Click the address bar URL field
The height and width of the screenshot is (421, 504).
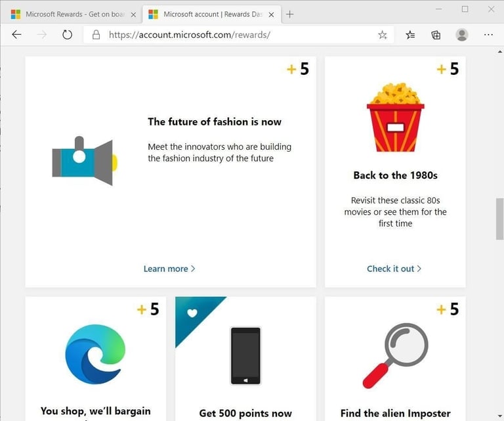[x=236, y=35]
